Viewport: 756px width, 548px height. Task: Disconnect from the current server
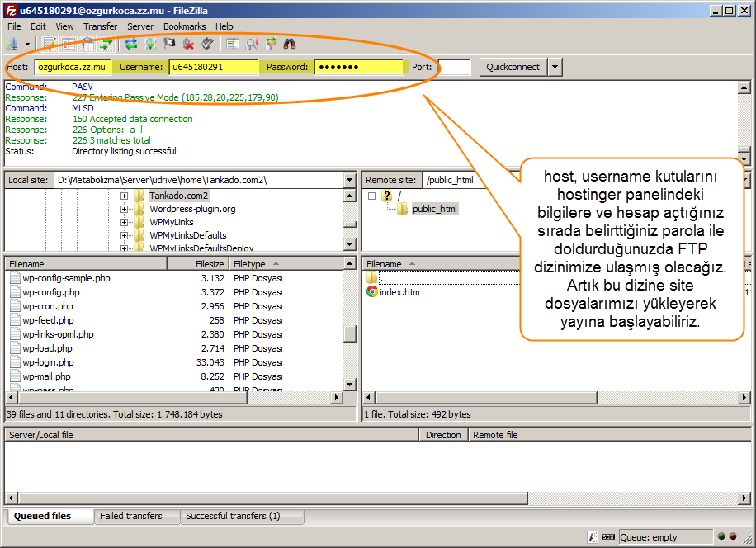pos(188,45)
